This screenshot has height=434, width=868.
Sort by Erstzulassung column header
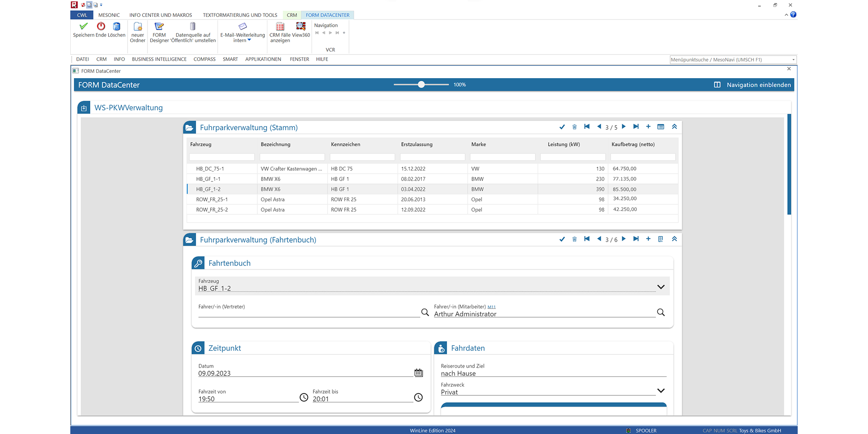[417, 145]
